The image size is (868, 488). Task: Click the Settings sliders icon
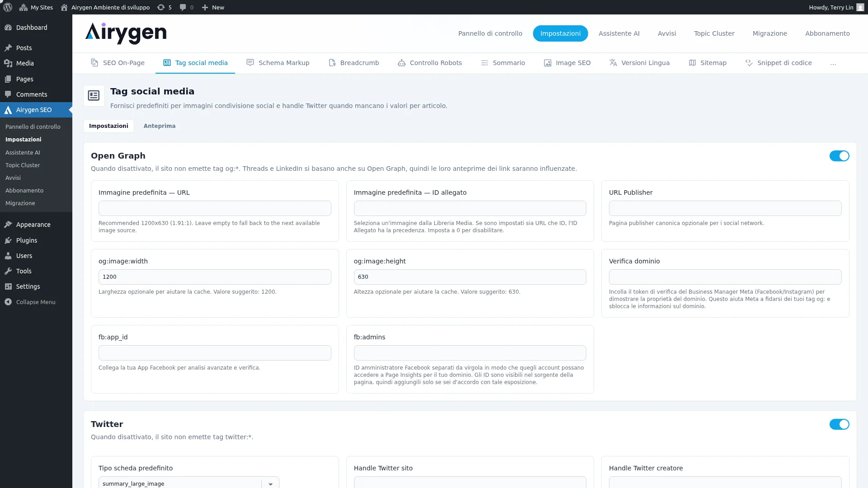coord(8,286)
